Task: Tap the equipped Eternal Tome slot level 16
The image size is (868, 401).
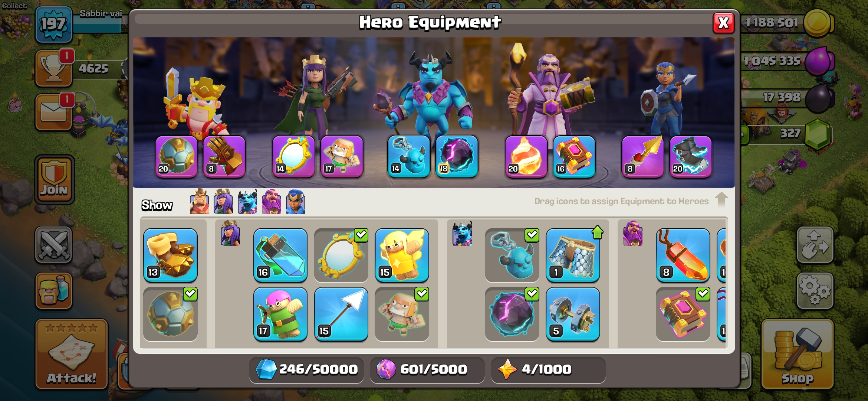Action: [x=574, y=156]
